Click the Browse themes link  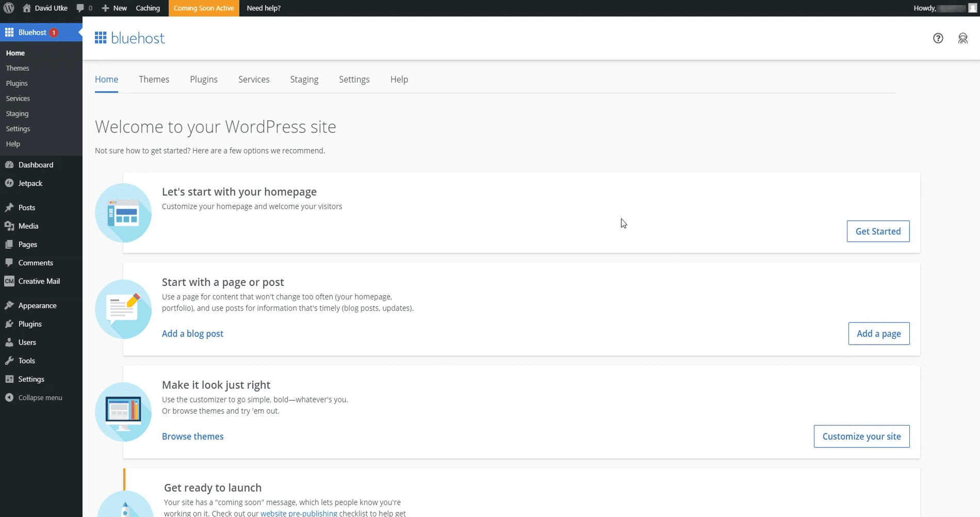(192, 437)
